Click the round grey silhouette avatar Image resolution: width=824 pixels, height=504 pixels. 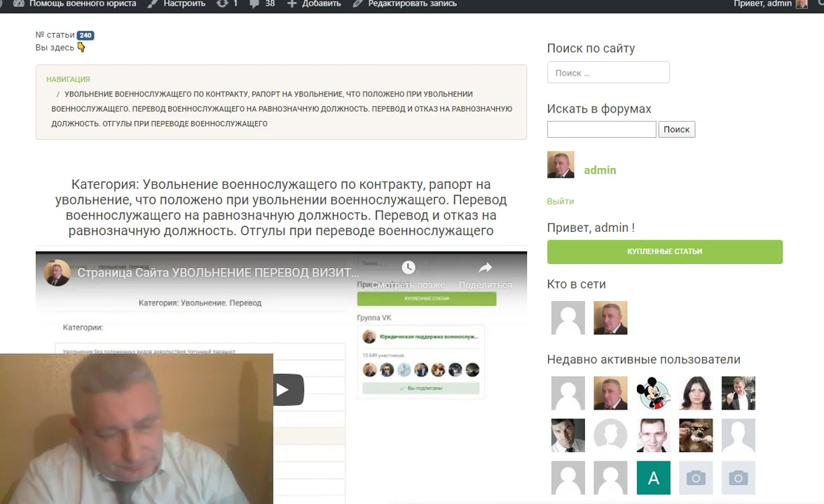[610, 435]
